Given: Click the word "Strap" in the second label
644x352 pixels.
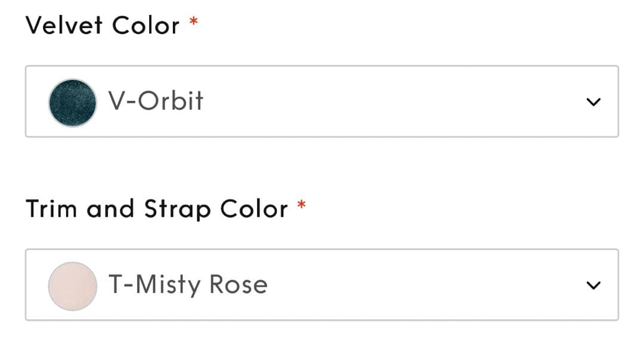Looking at the screenshot, I should pyautogui.click(x=177, y=209).
